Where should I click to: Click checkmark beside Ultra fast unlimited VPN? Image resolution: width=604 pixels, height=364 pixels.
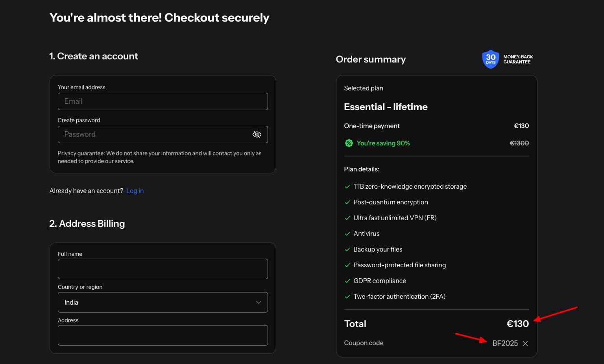point(347,218)
